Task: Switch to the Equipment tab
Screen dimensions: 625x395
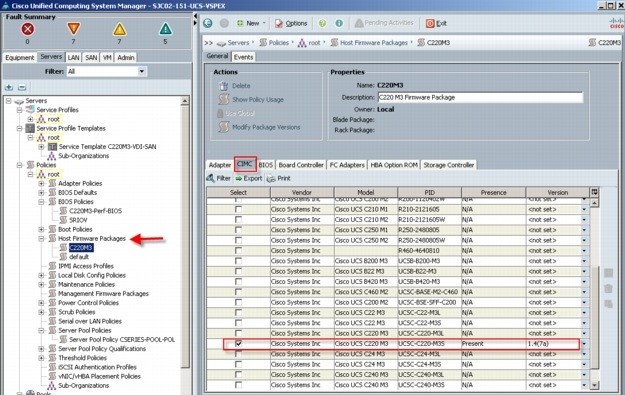Action: (x=20, y=57)
